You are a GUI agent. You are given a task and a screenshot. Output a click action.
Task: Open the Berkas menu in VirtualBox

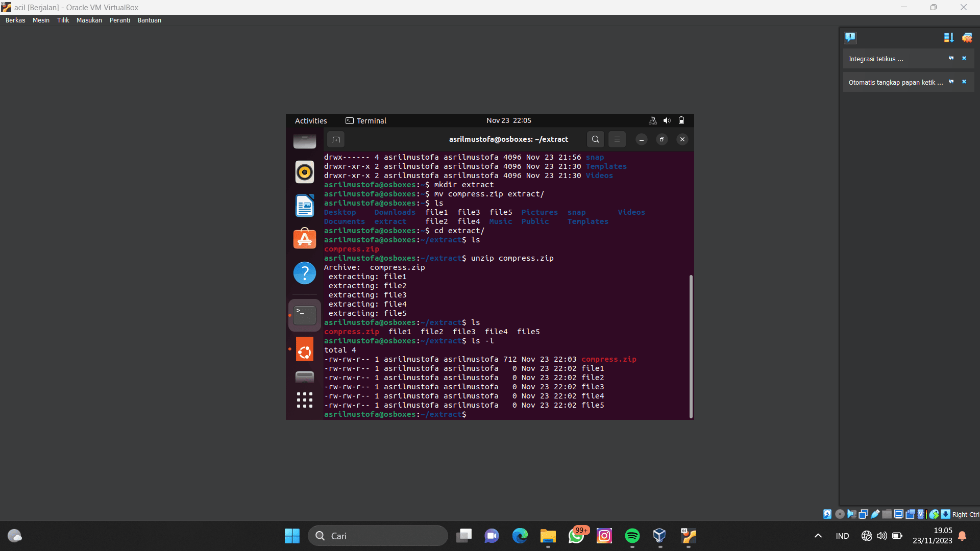(15, 20)
